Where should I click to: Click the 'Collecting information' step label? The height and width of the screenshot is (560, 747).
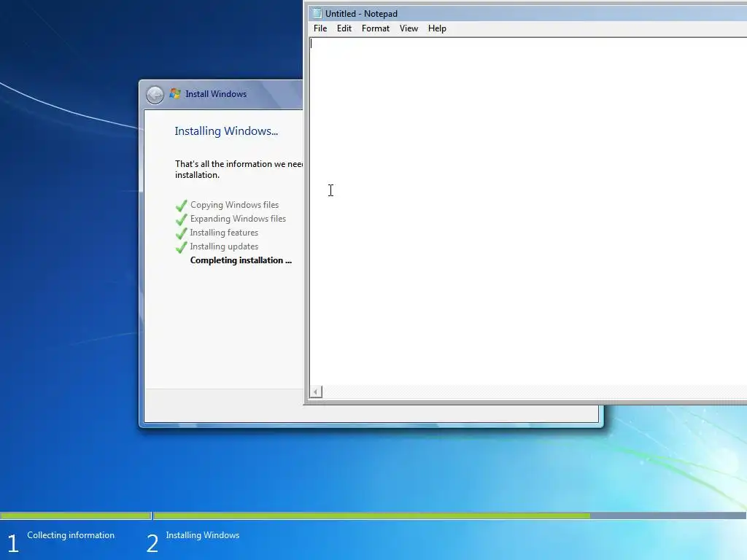click(x=71, y=535)
